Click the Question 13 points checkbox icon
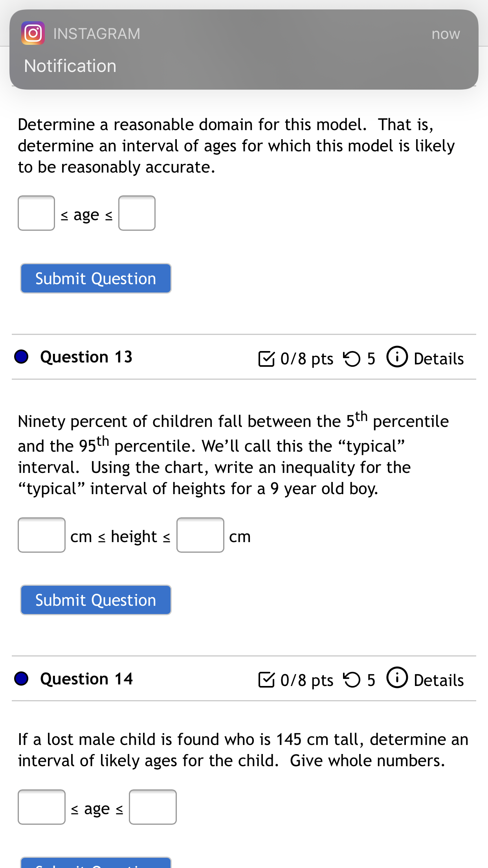Screen dimensions: 488x868 tap(266, 359)
